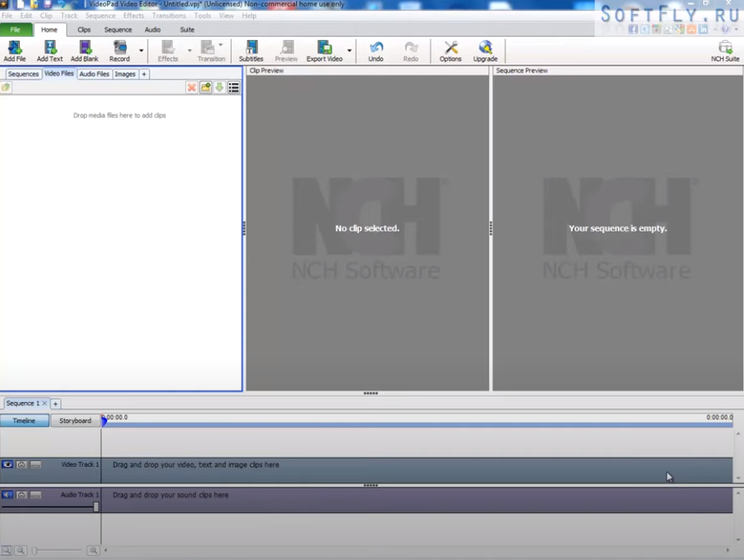744x560 pixels.
Task: Expand the Transition dropdown arrow
Action: (220, 45)
